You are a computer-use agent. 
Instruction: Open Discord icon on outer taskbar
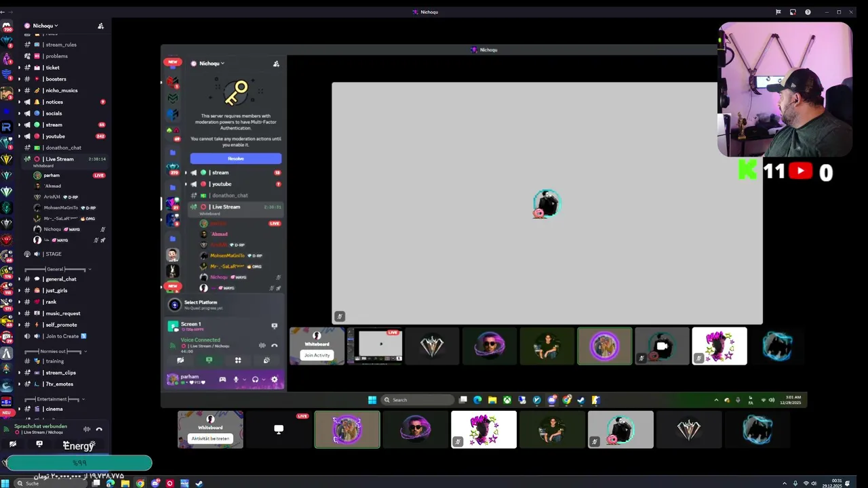[155, 483]
